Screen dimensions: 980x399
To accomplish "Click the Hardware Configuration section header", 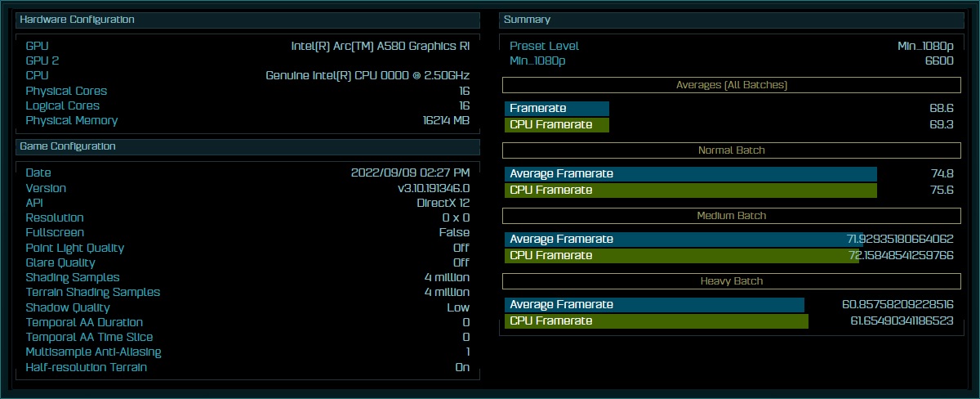I will point(247,20).
